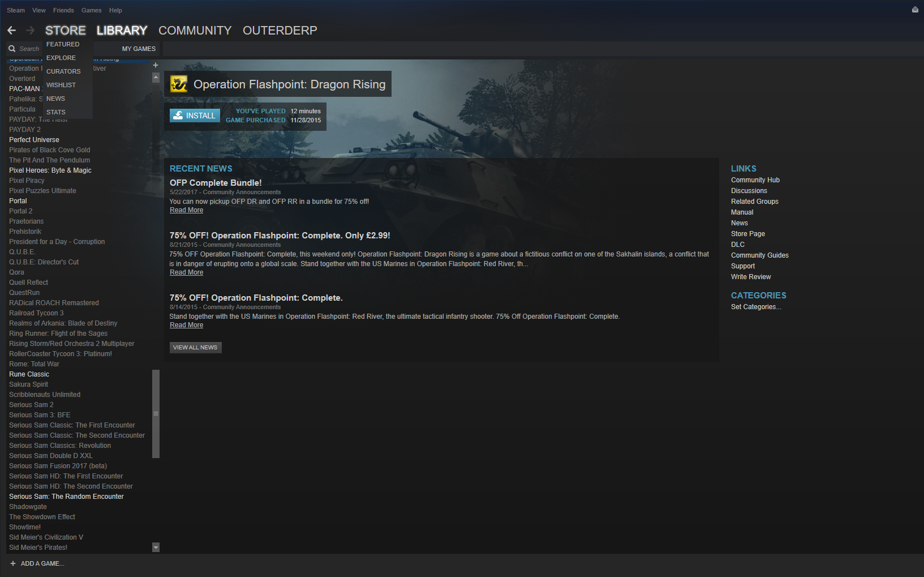Install Operation Flashpoint: Dragon Rising

[x=195, y=116]
